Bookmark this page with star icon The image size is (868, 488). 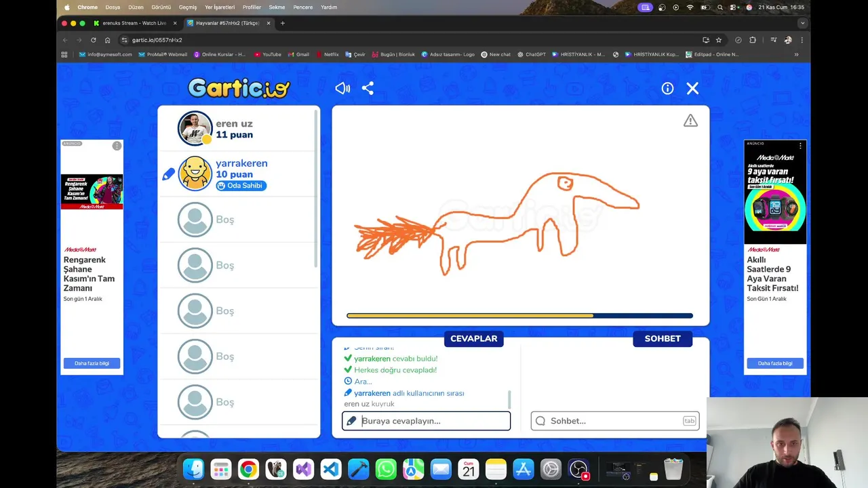719,40
